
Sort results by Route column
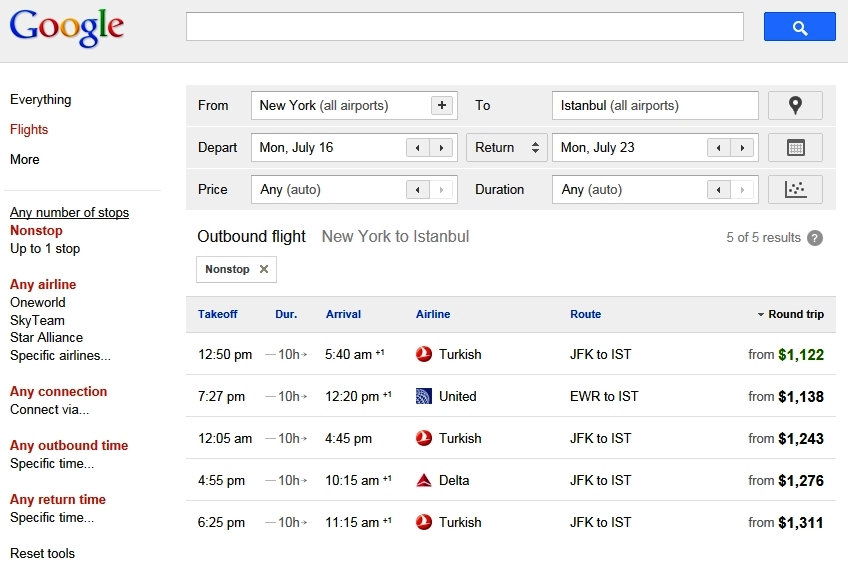pyautogui.click(x=585, y=314)
